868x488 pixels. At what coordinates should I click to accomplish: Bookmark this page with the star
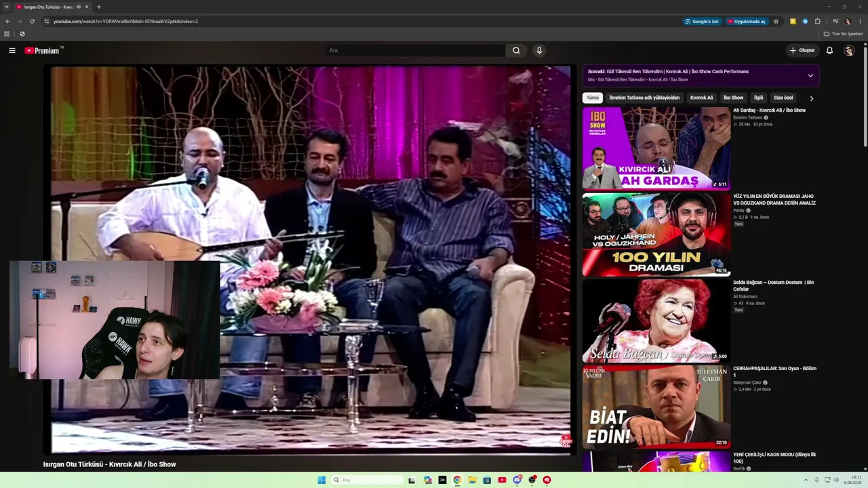coord(776,21)
